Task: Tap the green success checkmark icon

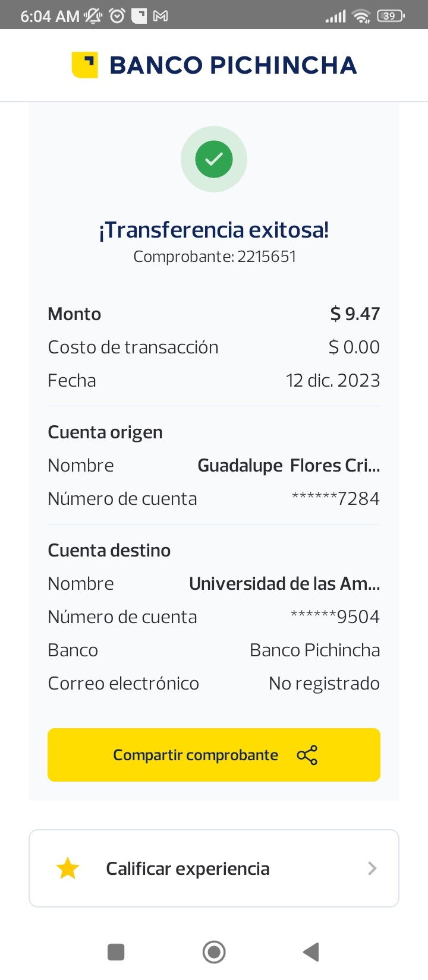Action: pos(214,159)
